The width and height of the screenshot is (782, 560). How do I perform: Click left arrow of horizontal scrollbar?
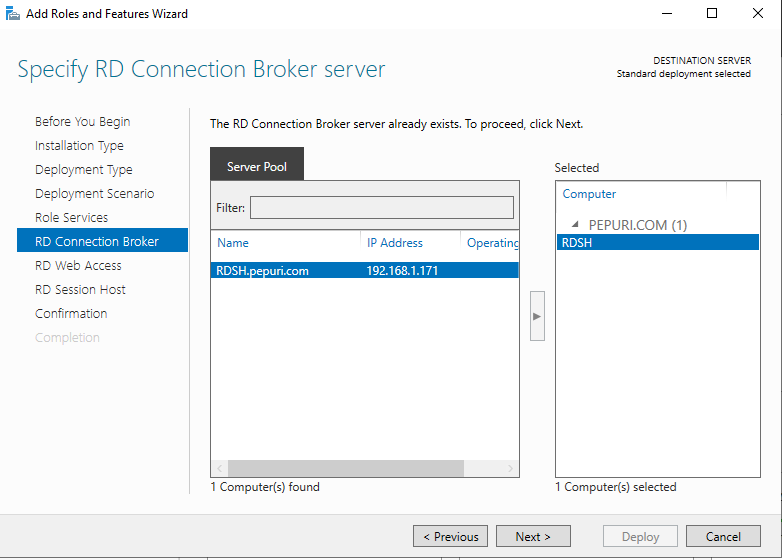[x=219, y=468]
